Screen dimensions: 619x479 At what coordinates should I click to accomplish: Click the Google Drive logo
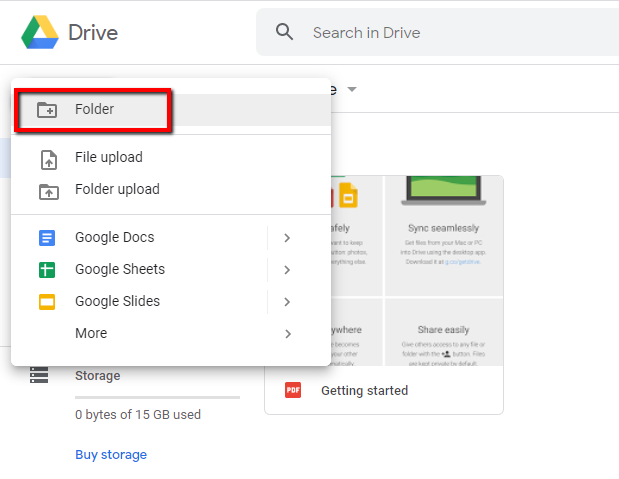40,32
